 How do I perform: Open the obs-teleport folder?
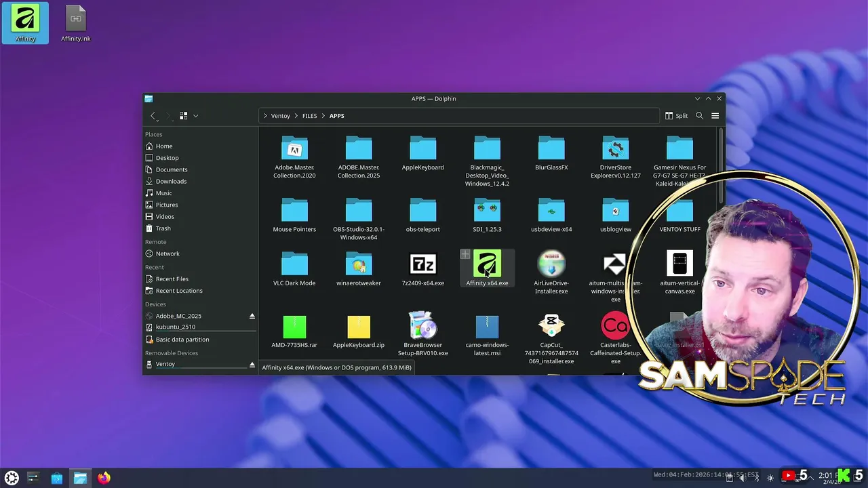pyautogui.click(x=422, y=216)
